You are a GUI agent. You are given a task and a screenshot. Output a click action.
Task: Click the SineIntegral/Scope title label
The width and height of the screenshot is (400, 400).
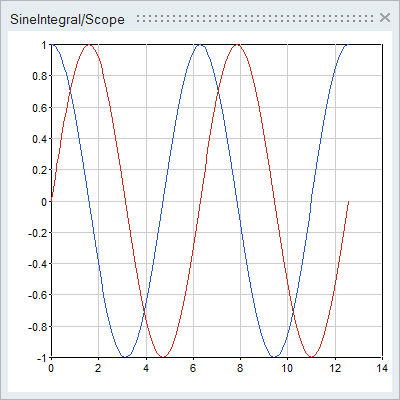click(67, 19)
